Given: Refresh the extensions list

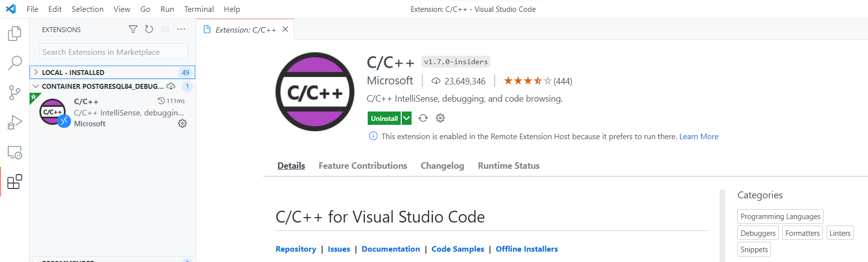Looking at the screenshot, I should point(149,30).
